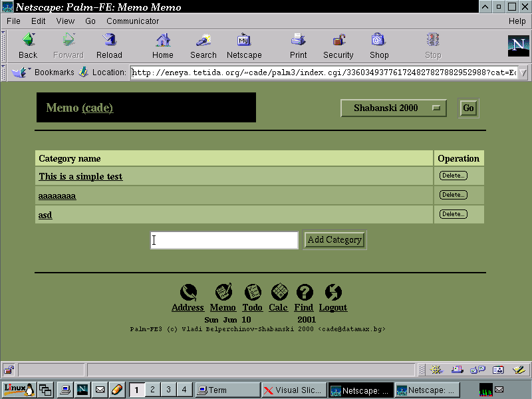Viewport: 532px width, 399px height.
Task: Click the new category name text field
Action: coord(224,240)
